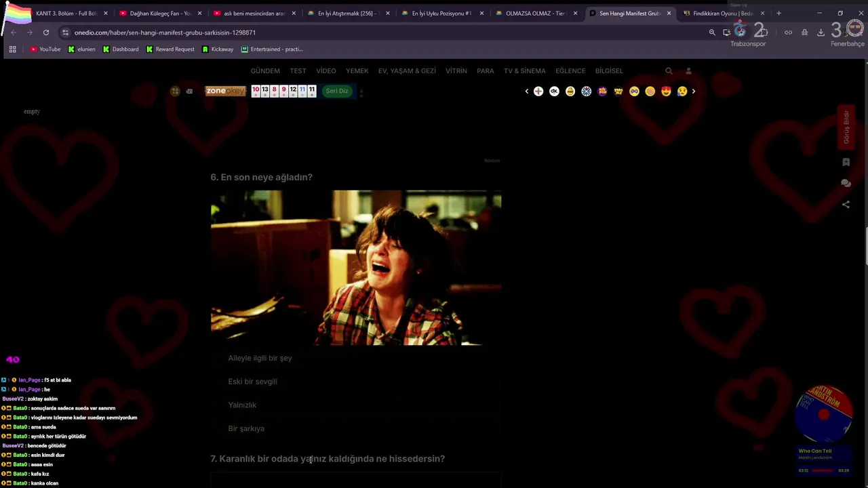The image size is (868, 488).
Task: Switch to Findikkiran Oyunu tab
Action: (723, 13)
